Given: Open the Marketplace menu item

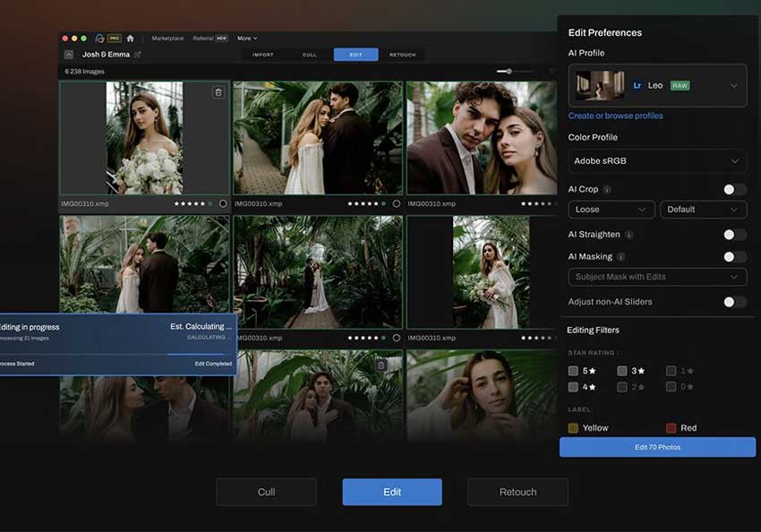Looking at the screenshot, I should tap(169, 39).
